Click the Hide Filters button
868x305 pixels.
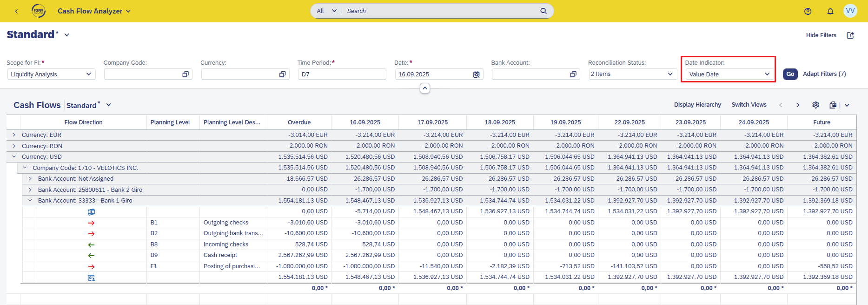[x=821, y=35]
